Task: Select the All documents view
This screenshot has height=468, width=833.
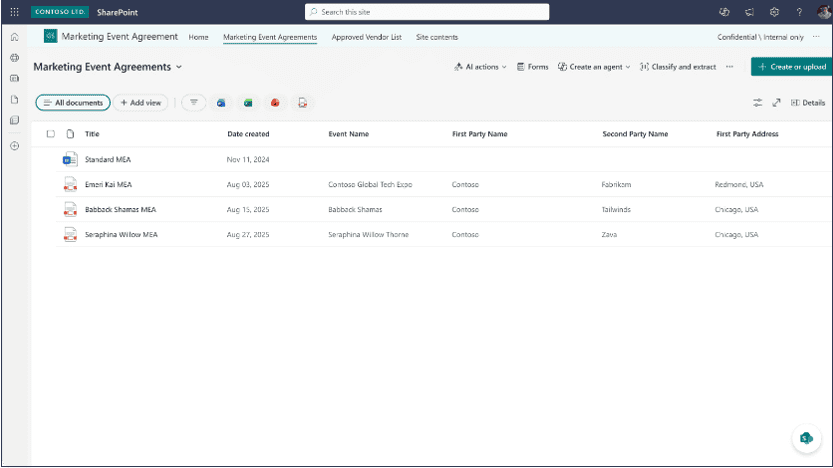Action: click(73, 103)
